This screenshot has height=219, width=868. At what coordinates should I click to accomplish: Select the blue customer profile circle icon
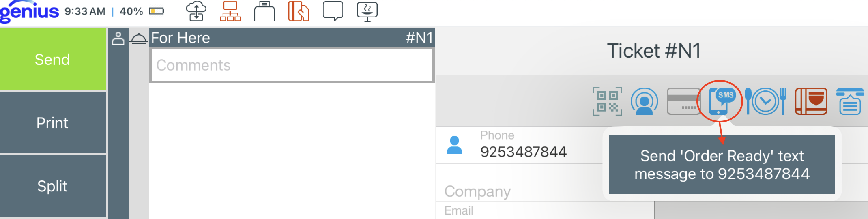click(x=645, y=101)
